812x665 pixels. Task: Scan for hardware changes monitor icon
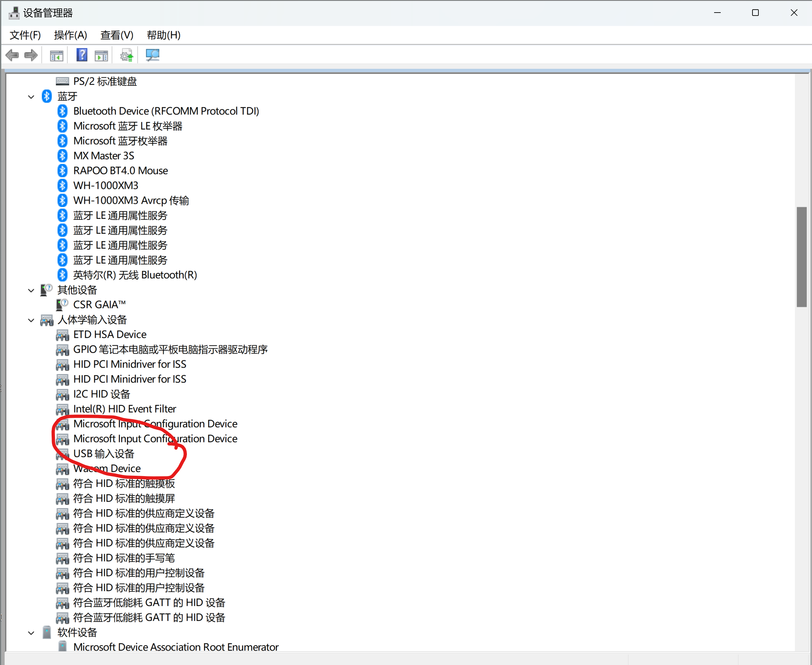(153, 55)
